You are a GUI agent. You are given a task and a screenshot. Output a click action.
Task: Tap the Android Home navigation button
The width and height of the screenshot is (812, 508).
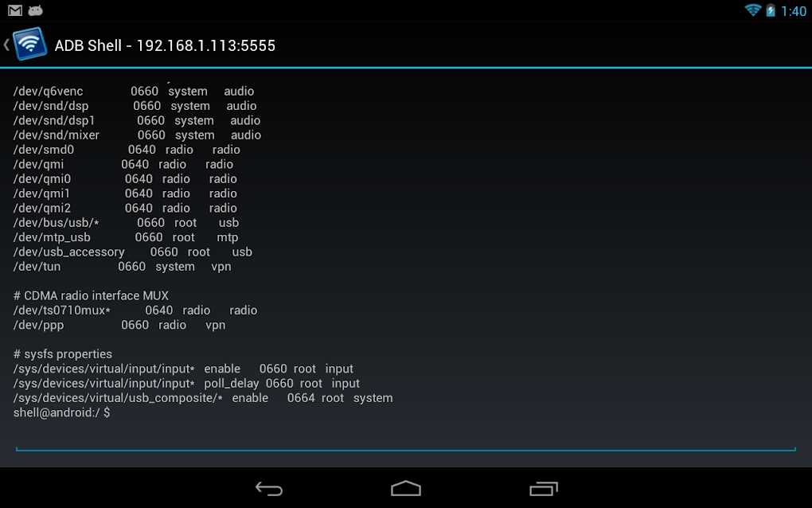tap(406, 488)
